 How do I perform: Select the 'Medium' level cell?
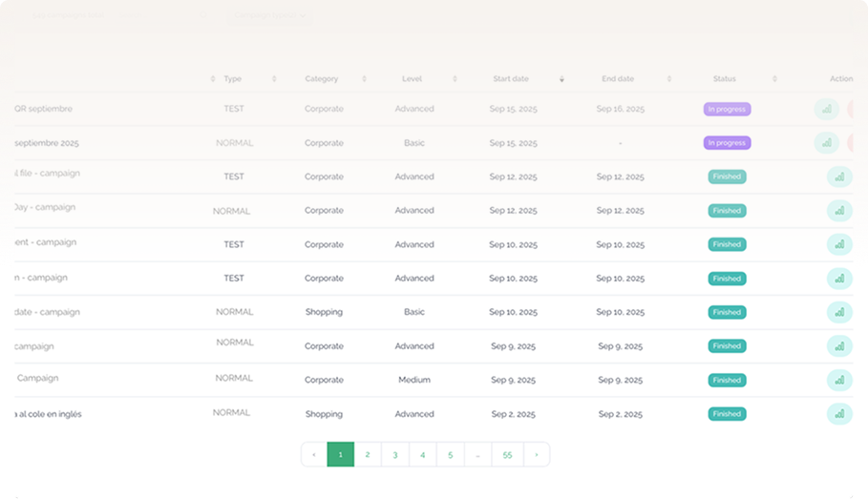(414, 380)
